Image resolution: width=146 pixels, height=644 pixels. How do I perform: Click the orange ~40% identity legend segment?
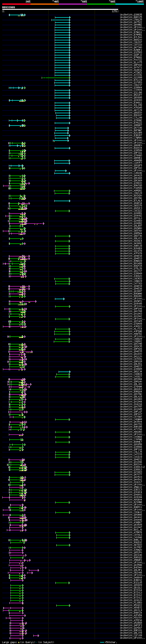(45, 4)
